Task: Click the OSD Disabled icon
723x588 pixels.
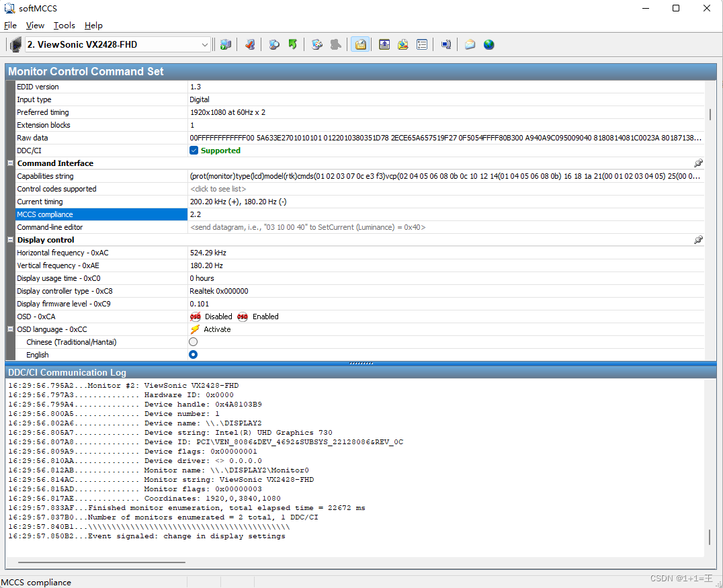Action: [196, 317]
